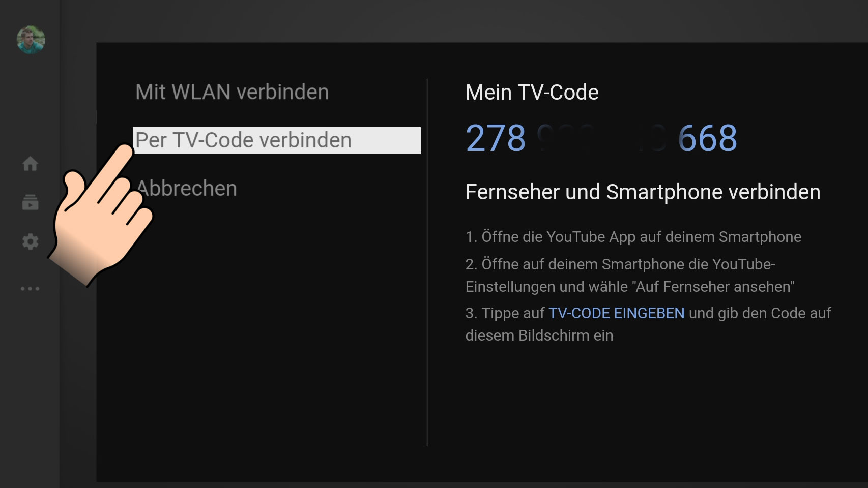The height and width of the screenshot is (488, 868).
Task: Click the highlighted 'TV-CODE EINGEBEN' text
Action: (616, 313)
